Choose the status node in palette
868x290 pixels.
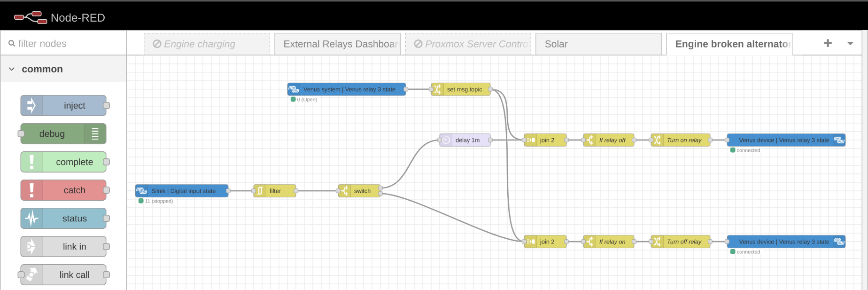coord(64,219)
